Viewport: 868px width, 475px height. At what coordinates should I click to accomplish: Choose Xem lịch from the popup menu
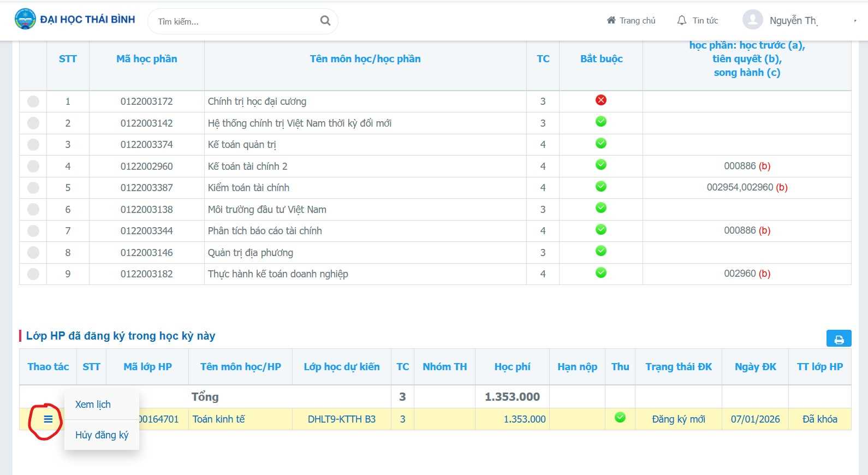click(x=93, y=405)
